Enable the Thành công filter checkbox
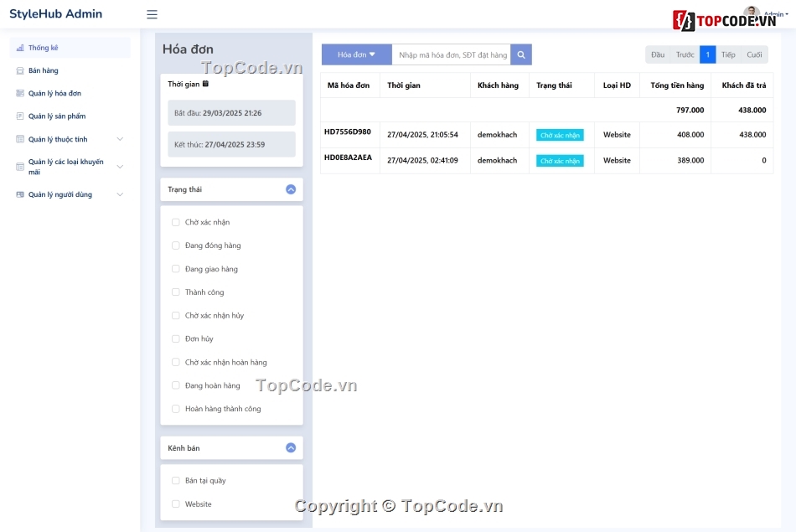 175,292
